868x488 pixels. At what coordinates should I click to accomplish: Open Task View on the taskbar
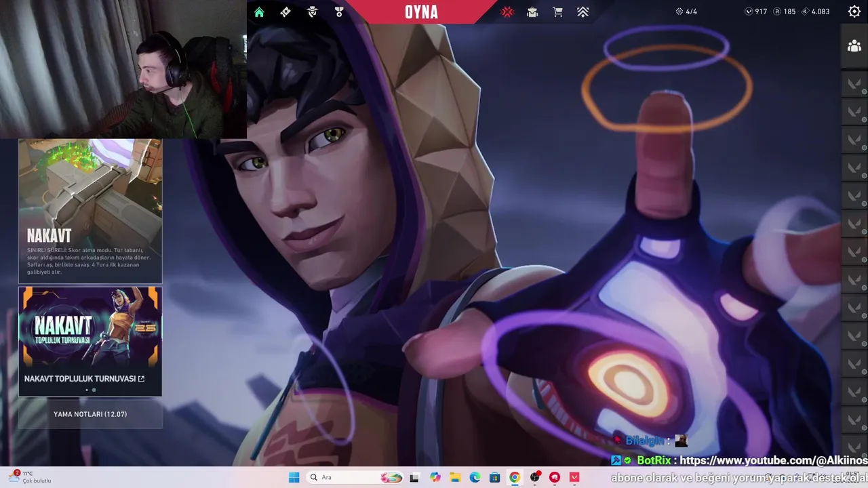coord(414,477)
